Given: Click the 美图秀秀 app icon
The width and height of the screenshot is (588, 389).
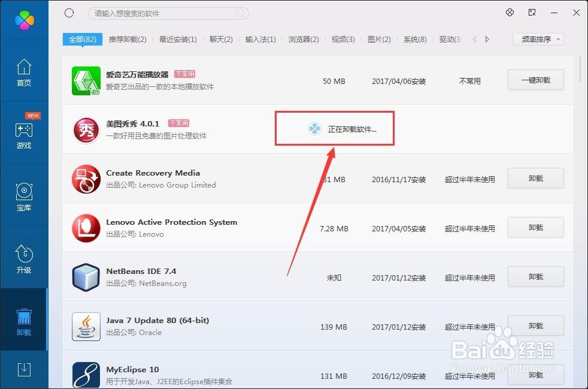Looking at the screenshot, I should click(86, 130).
